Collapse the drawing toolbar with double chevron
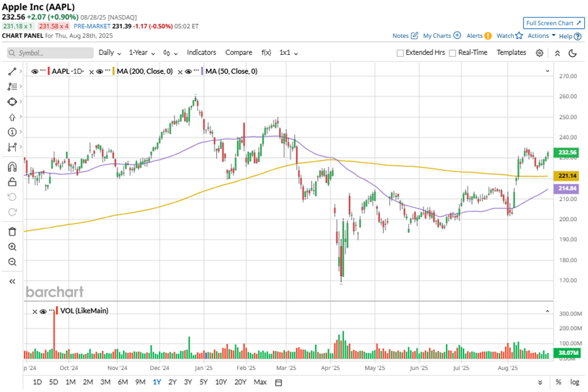Viewport: 588px width, 392px height. pos(12,281)
